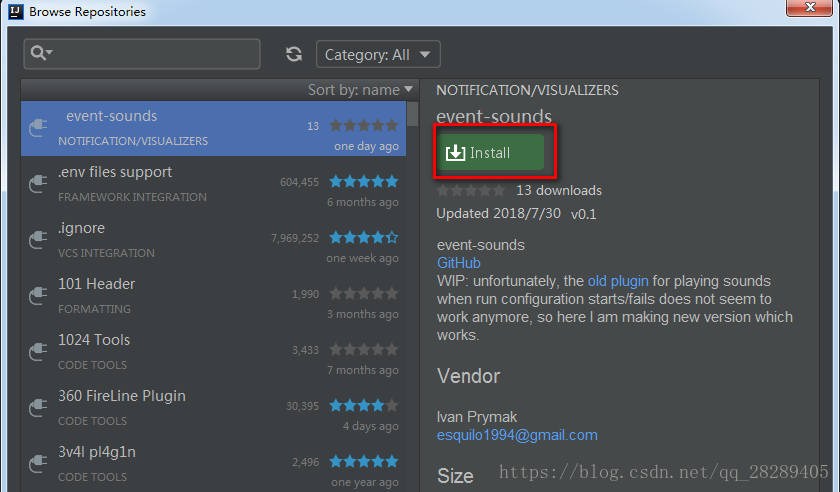Click the dropdown arrow on the search magnifier
Screen dimensions: 840x492
[x=49, y=52]
